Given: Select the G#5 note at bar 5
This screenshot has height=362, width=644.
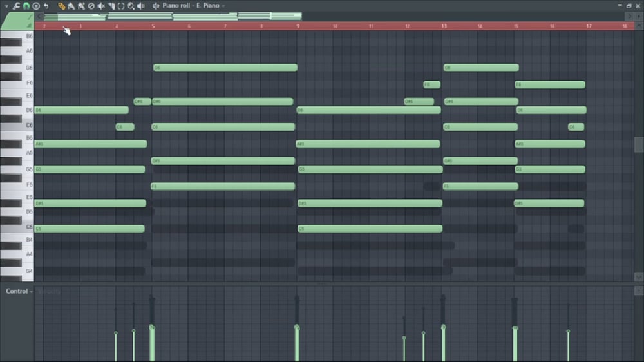Looking at the screenshot, I should point(223,160).
